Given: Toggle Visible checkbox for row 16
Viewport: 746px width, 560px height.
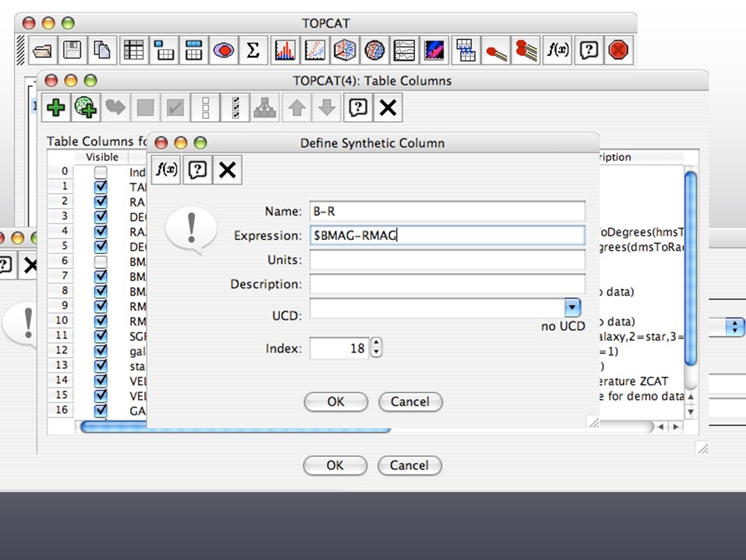Looking at the screenshot, I should pyautogui.click(x=100, y=410).
